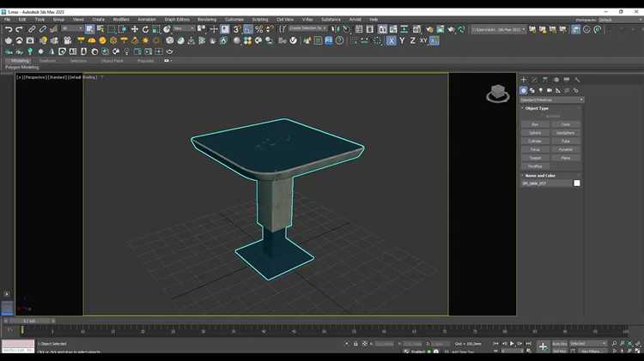The width and height of the screenshot is (644, 361).
Task: Open the project path dropdown in toolbar
Action: coord(499,29)
